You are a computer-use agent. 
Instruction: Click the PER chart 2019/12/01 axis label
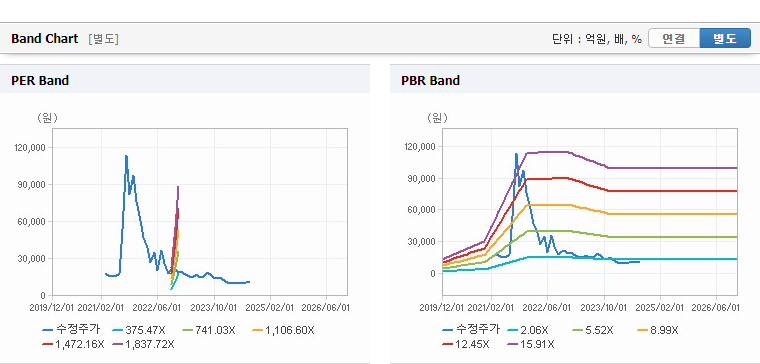[51, 308]
